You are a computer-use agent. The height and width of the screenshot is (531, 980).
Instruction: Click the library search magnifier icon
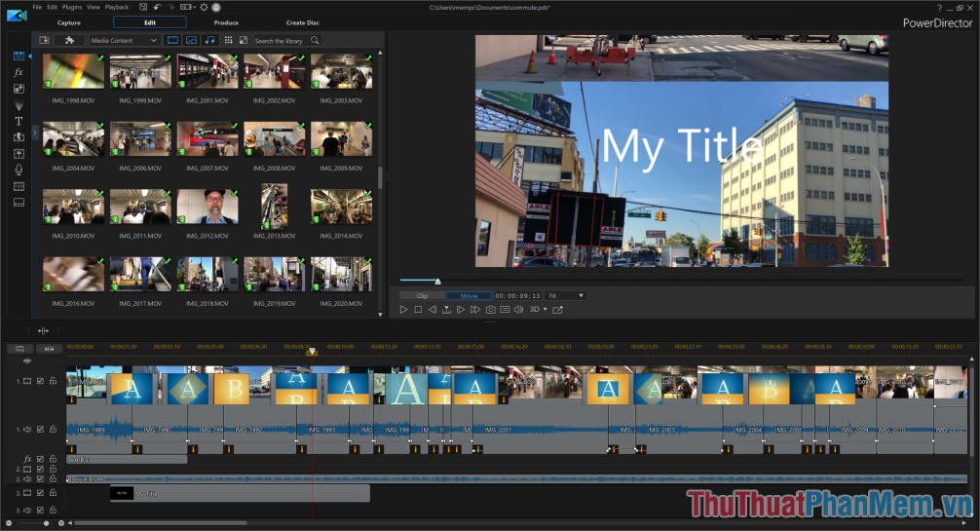point(315,40)
